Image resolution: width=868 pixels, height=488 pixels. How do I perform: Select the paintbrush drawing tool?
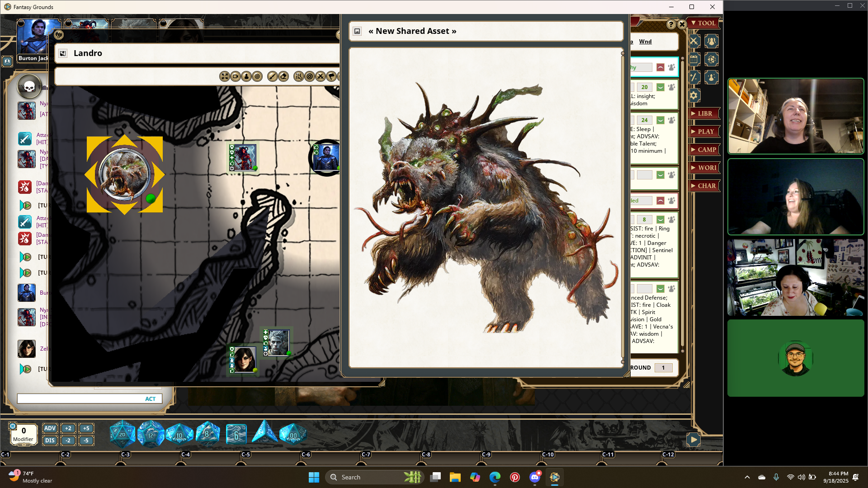272,76
